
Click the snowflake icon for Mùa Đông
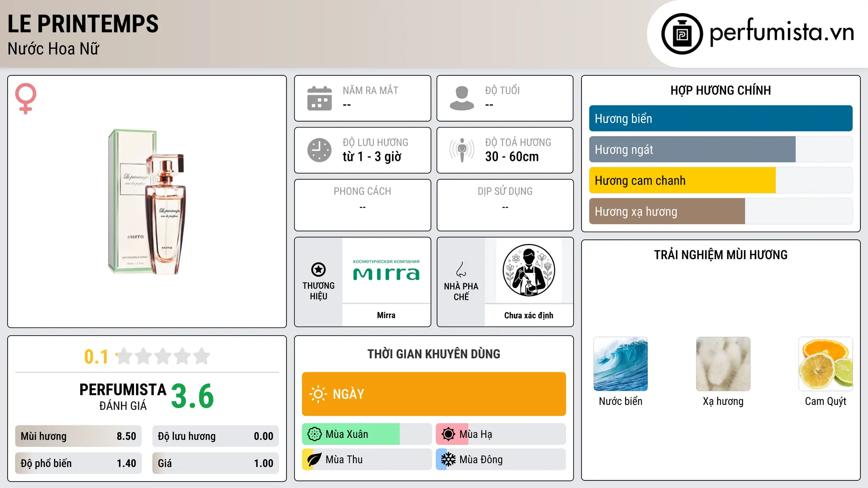448,460
